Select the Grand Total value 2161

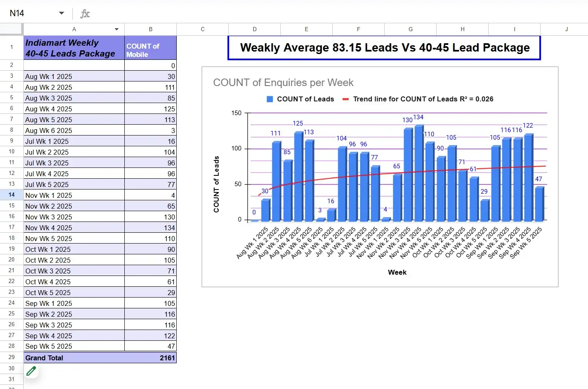151,357
